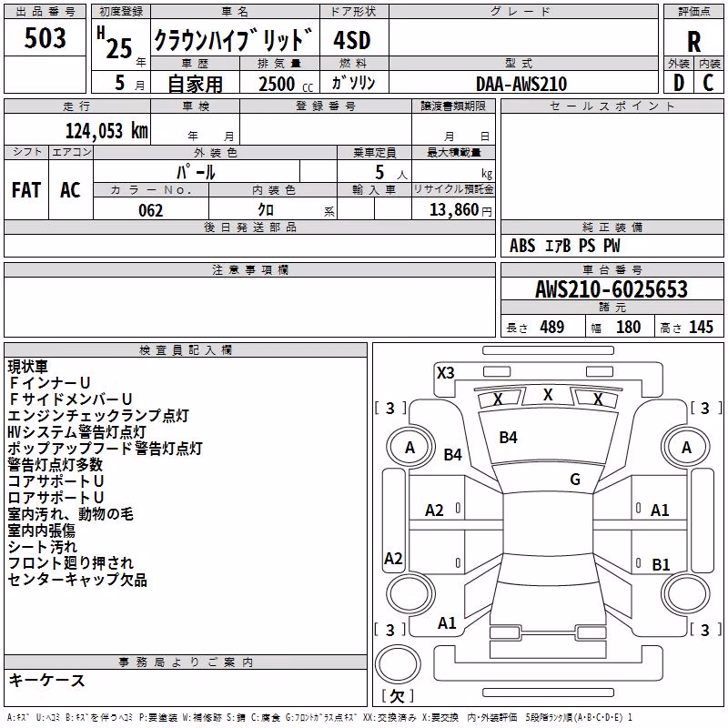This screenshot has width=728, height=728.
Task: Click the B1 mark on right rear door
Action: click(661, 564)
